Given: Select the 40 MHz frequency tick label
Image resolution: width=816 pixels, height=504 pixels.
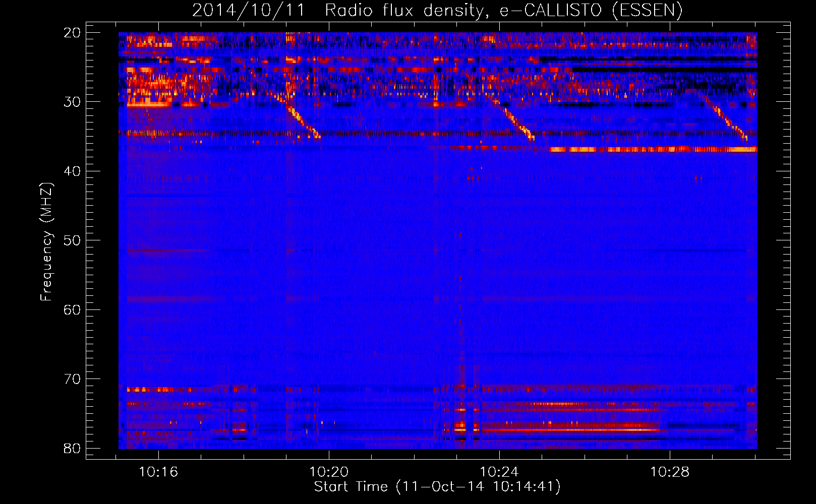Looking at the screenshot, I should [x=72, y=171].
